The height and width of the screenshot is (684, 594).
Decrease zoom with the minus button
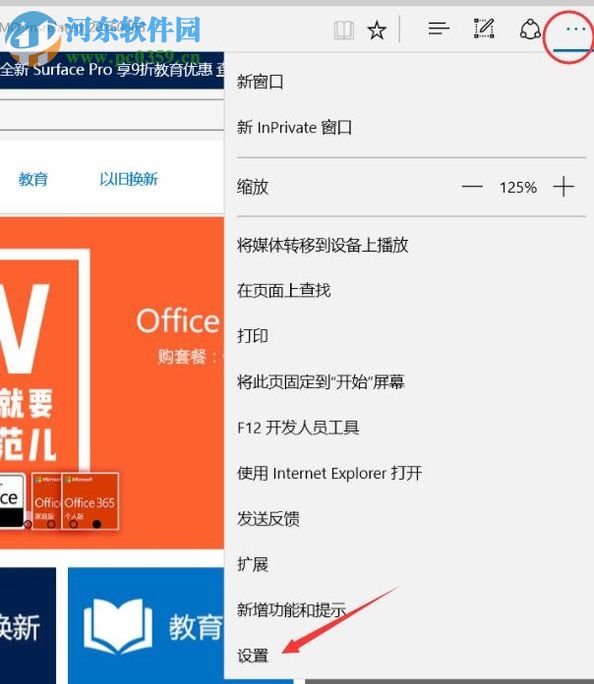click(x=472, y=187)
